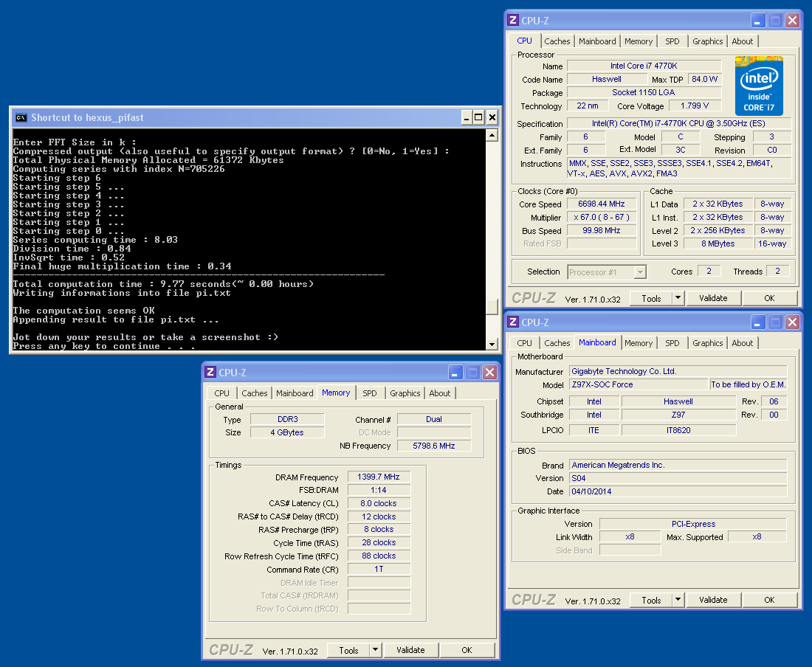Select Memory tab in Mainboard window
The height and width of the screenshot is (667, 812).
pyautogui.click(x=638, y=343)
